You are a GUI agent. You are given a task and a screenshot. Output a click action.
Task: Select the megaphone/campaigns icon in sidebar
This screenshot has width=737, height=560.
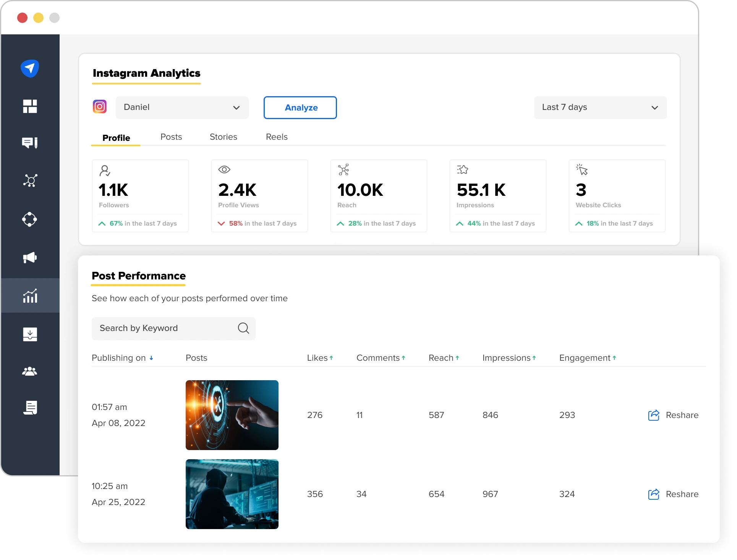[x=30, y=257]
